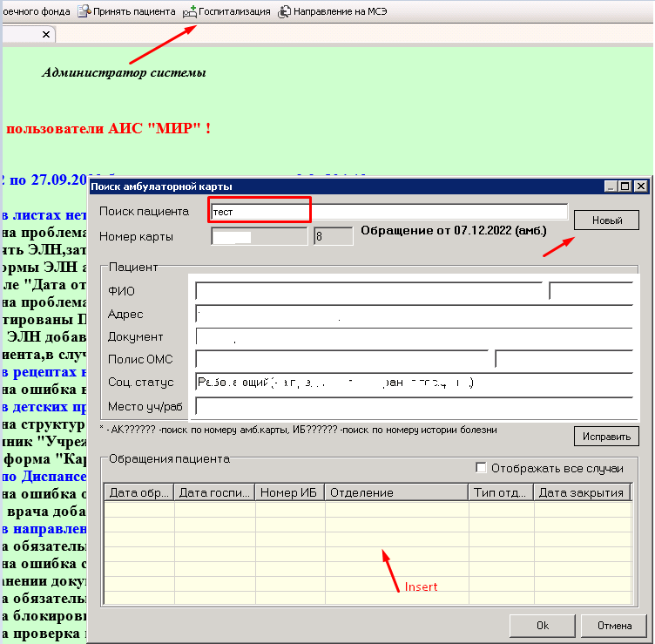This screenshot has width=655, height=644.
Task: Click the Отделение column header
Action: [x=396, y=492]
